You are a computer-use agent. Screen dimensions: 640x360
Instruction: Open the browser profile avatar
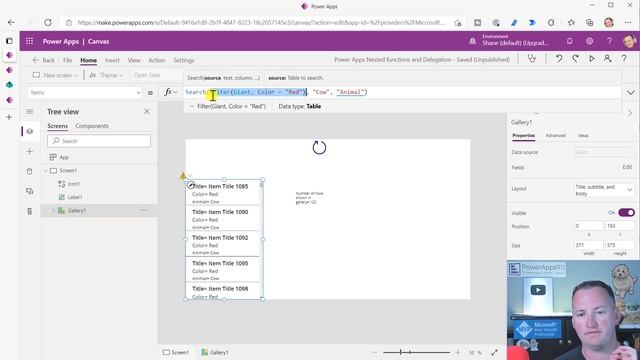pyautogui.click(x=609, y=22)
